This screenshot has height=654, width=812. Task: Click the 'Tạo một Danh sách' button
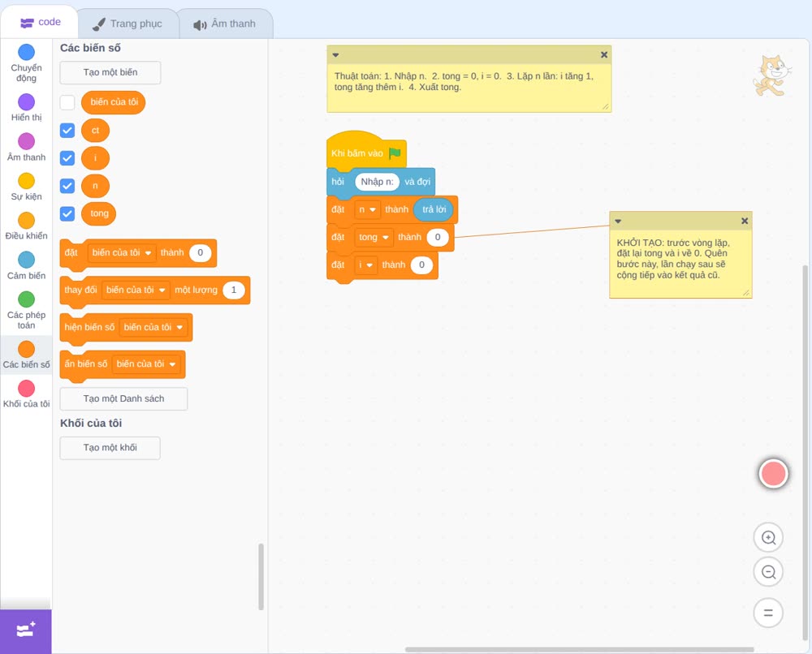[123, 399]
